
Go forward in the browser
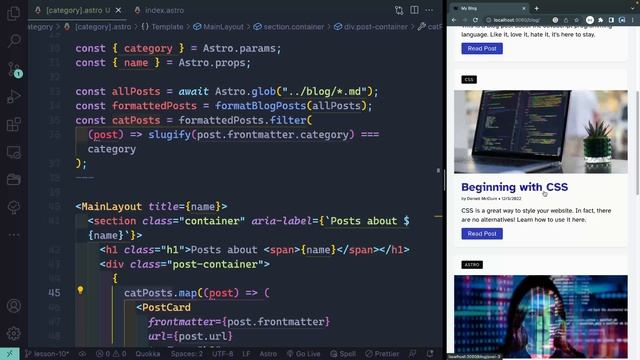click(x=464, y=20)
